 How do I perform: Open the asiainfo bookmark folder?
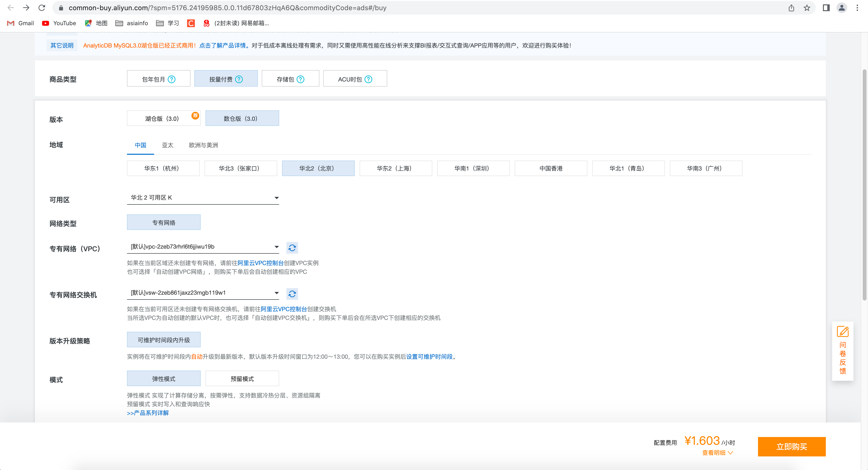coord(132,23)
